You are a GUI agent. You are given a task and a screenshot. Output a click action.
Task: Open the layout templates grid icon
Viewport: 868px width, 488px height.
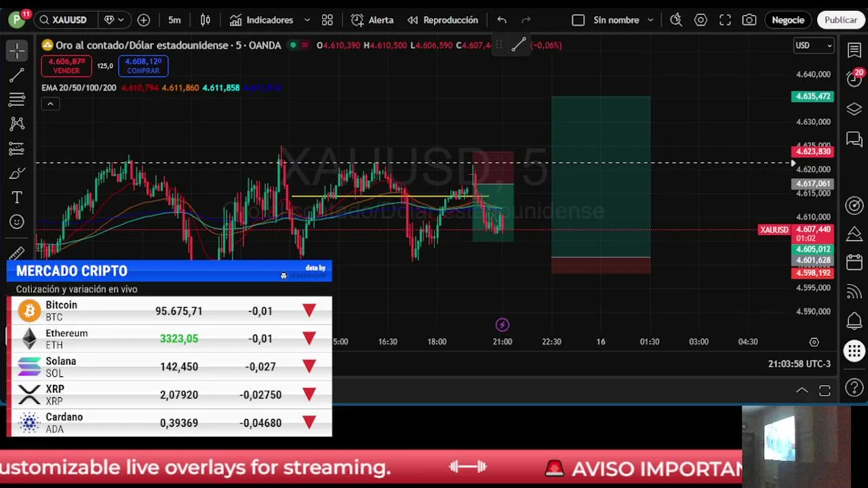(328, 20)
